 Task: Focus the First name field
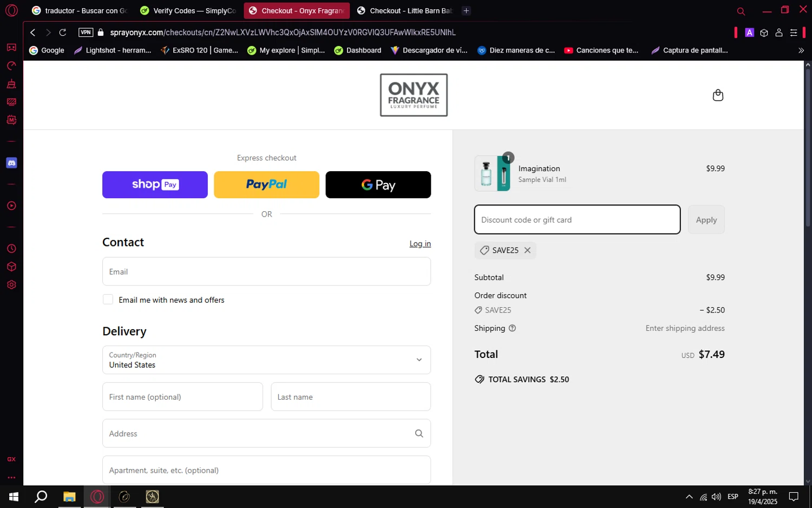pos(182,397)
